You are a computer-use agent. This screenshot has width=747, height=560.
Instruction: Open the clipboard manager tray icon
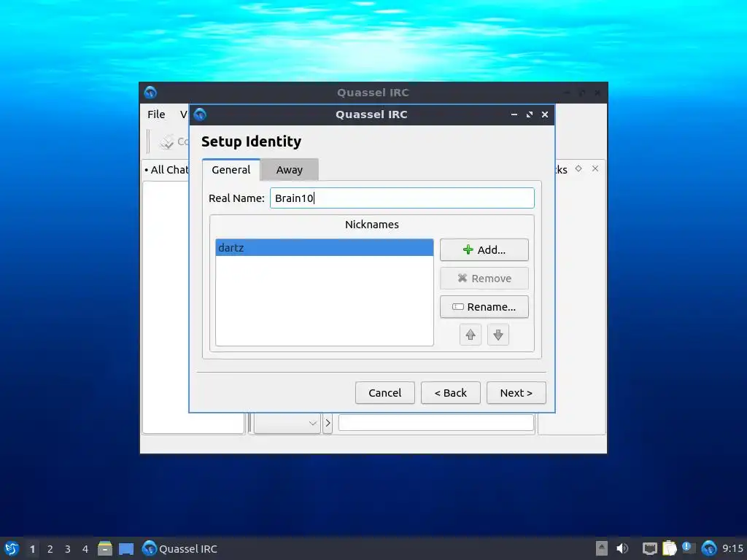tap(670, 548)
